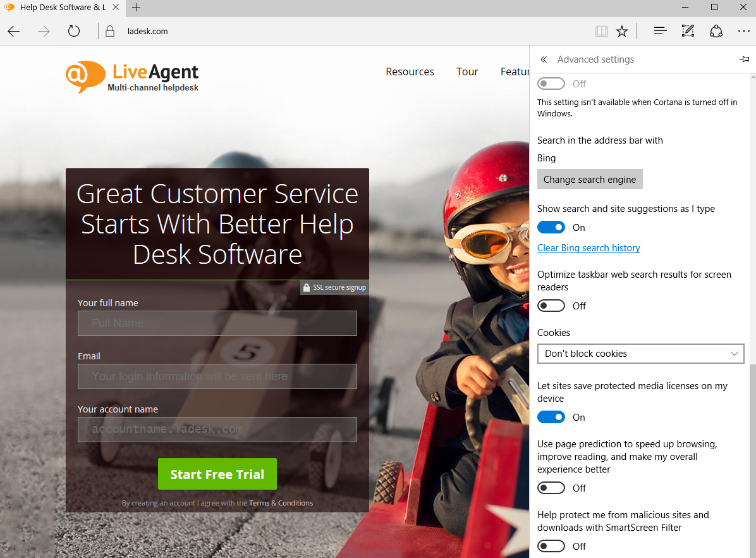Screen dimensions: 756x558
Task: Enable page prediction toggle
Action: (551, 488)
